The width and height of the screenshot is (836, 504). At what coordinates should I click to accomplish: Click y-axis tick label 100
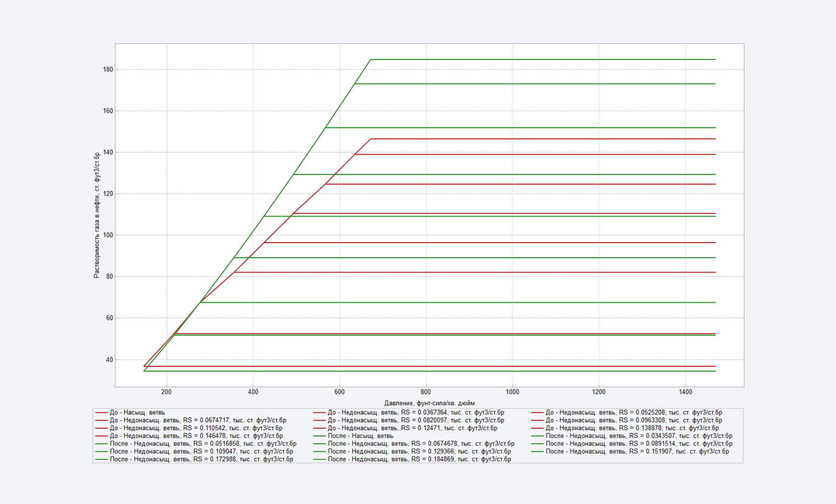coord(108,235)
